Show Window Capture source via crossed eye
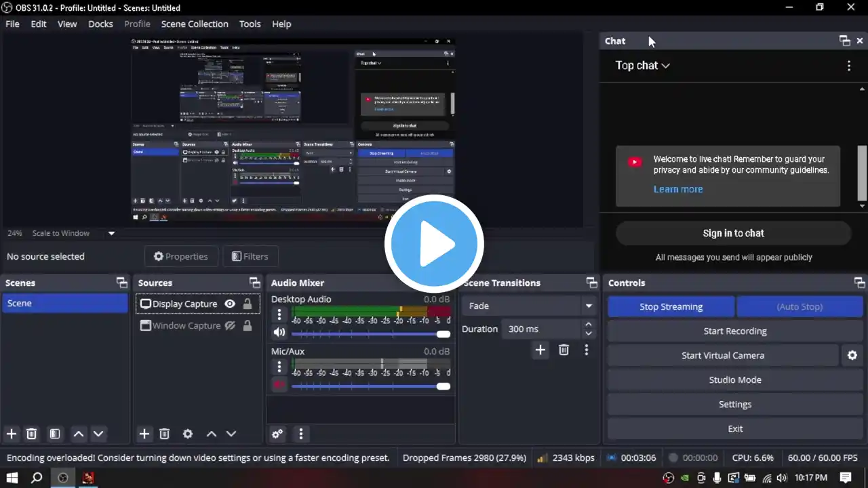This screenshot has width=868, height=488. (230, 325)
